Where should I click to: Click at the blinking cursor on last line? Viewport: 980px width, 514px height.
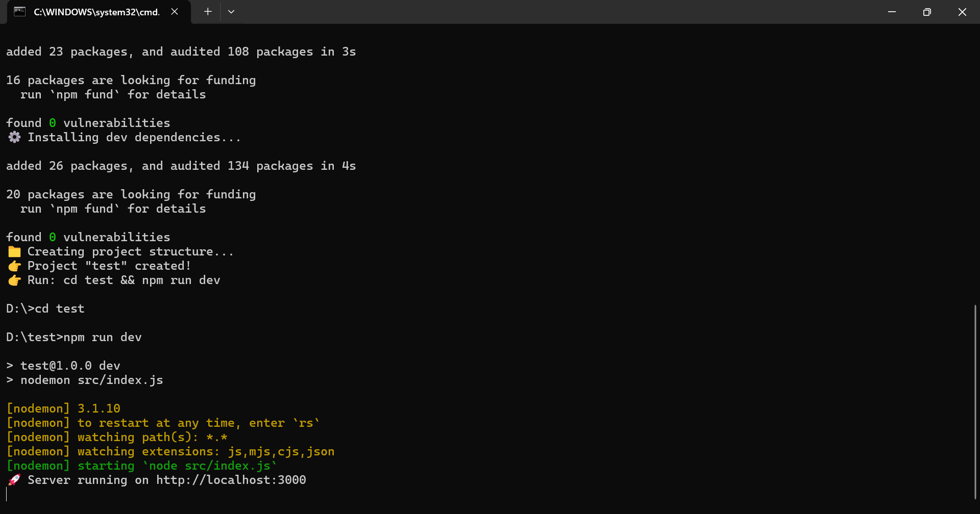click(7, 494)
